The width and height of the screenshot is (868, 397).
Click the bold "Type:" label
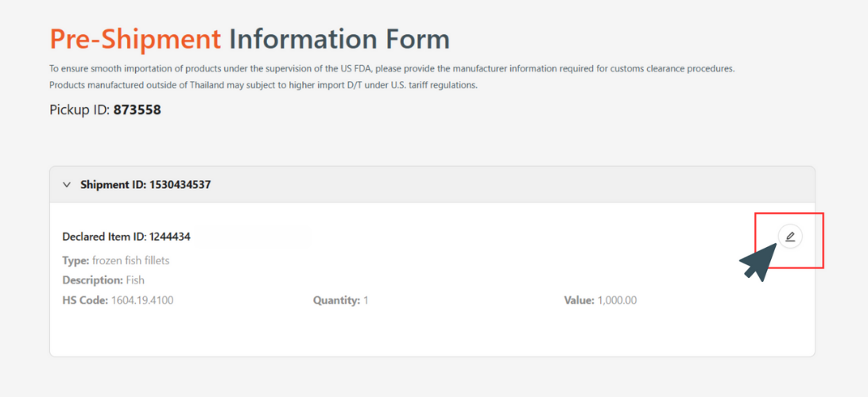[76, 260]
